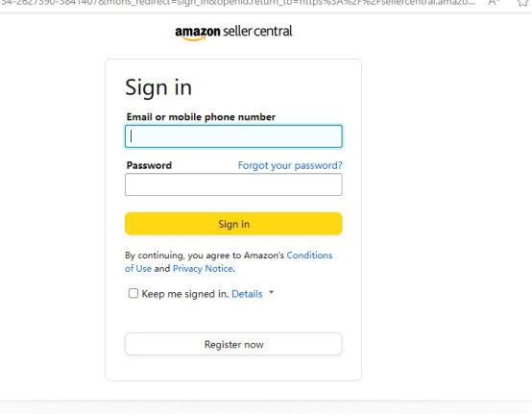Focus the Email or mobile phone number field
Screen dimensions: 532x415
(x=233, y=136)
